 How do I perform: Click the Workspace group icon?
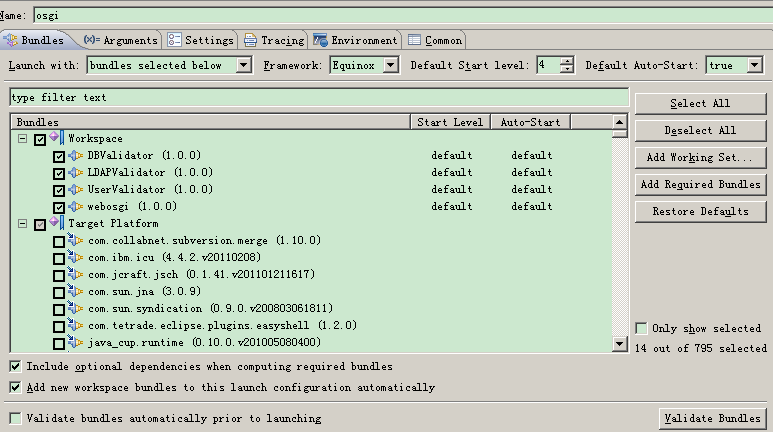click(57, 138)
